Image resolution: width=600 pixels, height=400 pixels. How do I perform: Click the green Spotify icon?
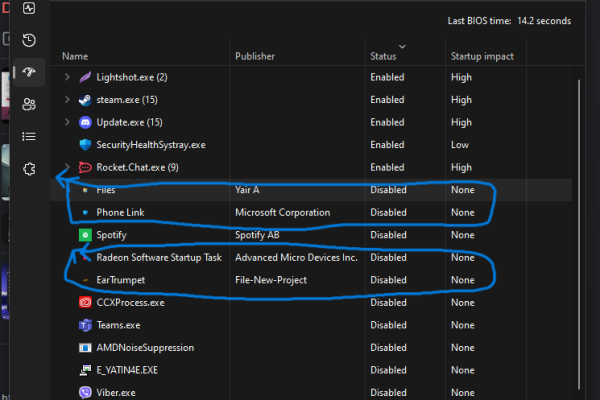pyautogui.click(x=85, y=235)
